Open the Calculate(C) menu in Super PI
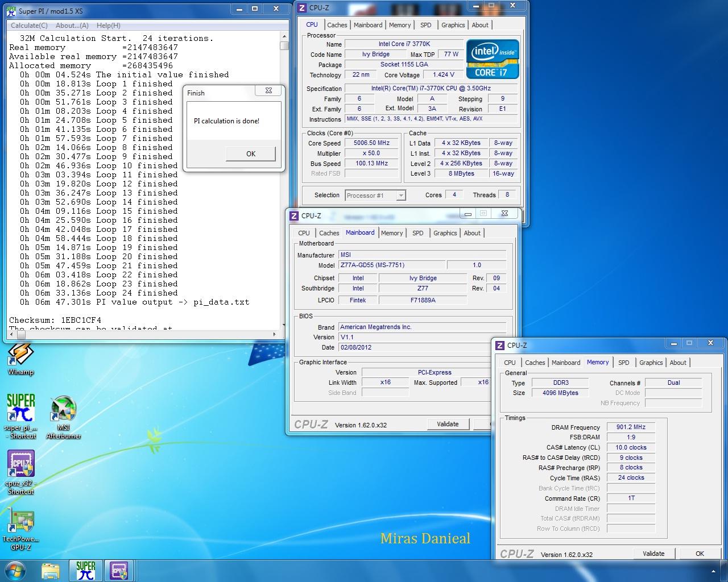The width and height of the screenshot is (728, 582). click(x=29, y=26)
